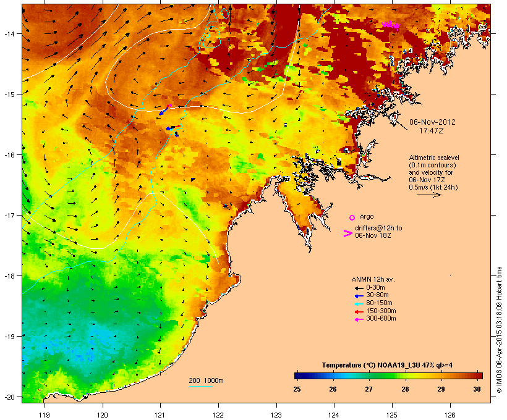This screenshot has height=420, width=507.
Task: Click the '0.5m/s (1kt 24h)' text
Action: coord(433,187)
